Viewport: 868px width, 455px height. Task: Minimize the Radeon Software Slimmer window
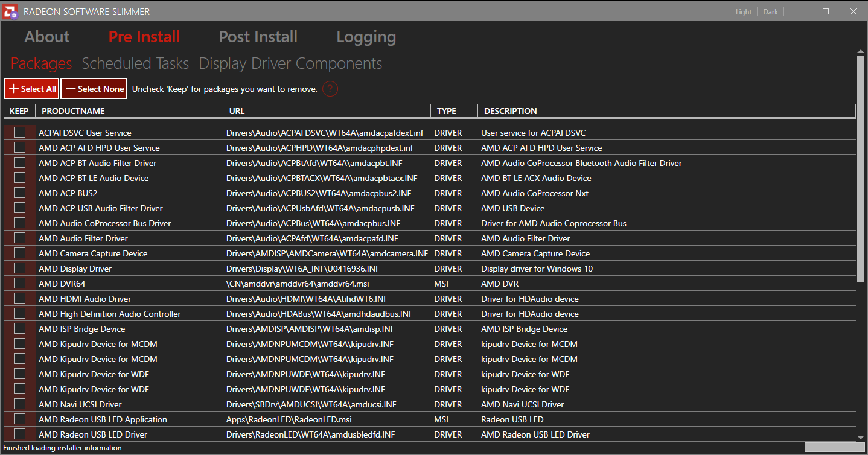(x=799, y=11)
